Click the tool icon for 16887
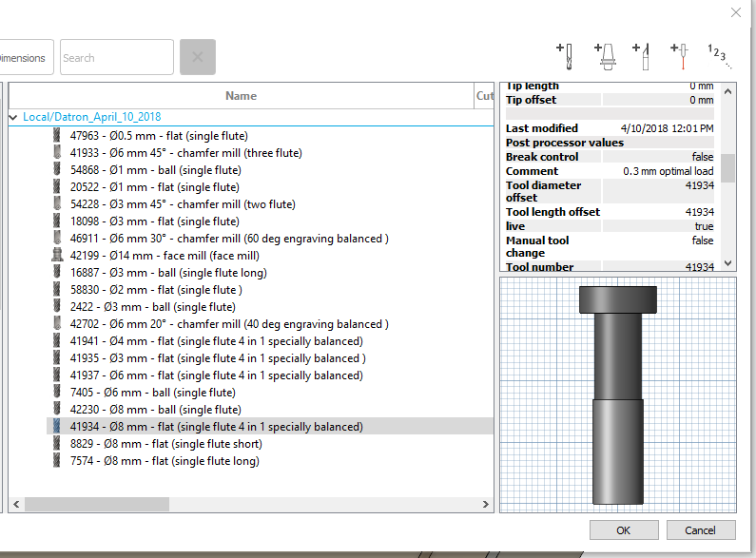 (x=57, y=272)
